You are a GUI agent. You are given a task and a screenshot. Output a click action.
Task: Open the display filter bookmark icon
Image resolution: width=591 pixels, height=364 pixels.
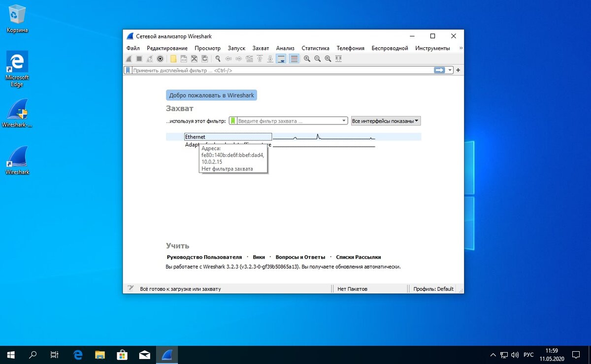128,70
